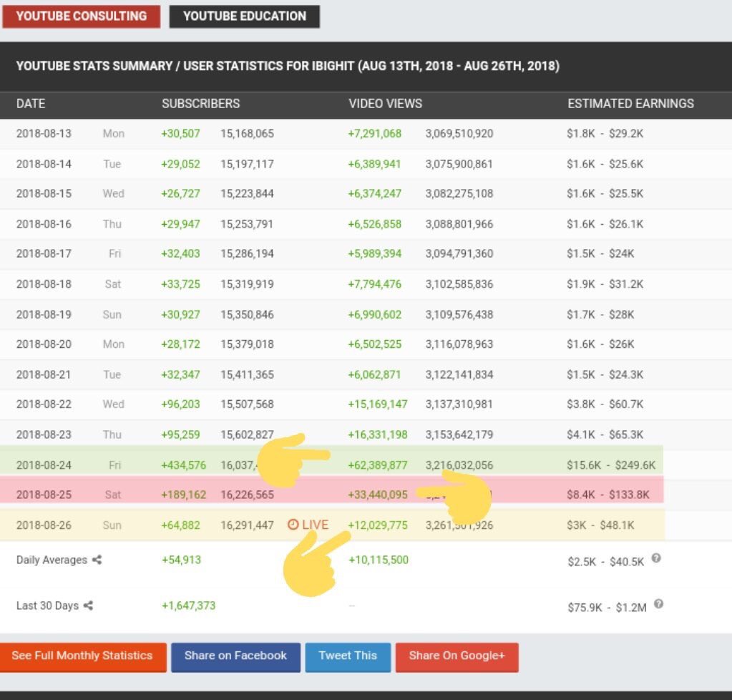The height and width of the screenshot is (700, 732).
Task: Click the Daily Averages label
Action: [x=52, y=560]
